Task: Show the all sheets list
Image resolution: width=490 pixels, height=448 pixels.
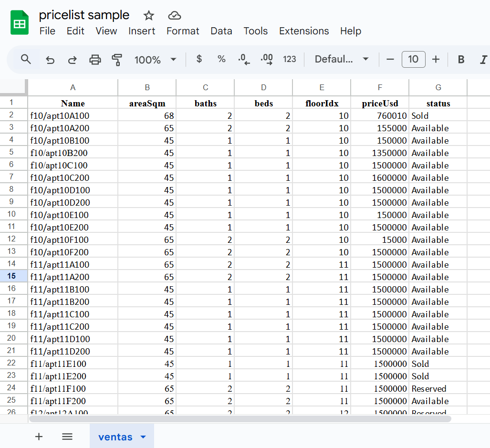Action: 67,437
